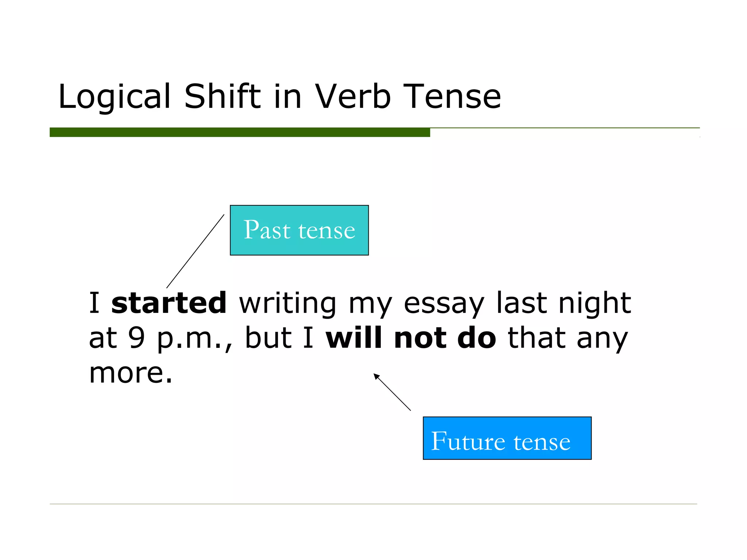Click the word "but" in the sentence

coord(268,337)
